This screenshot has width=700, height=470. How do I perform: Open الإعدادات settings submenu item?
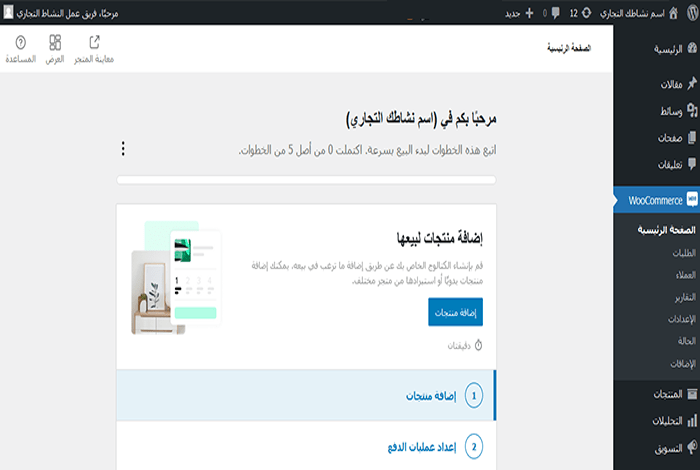(682, 319)
